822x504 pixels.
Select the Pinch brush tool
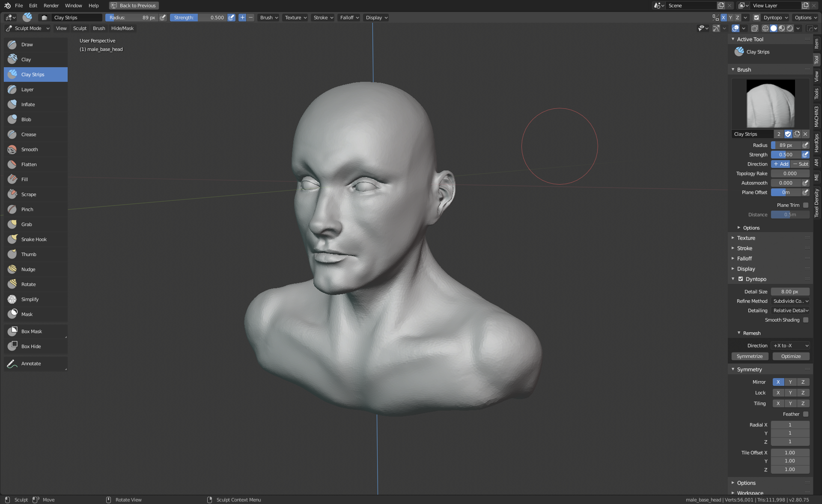[27, 209]
